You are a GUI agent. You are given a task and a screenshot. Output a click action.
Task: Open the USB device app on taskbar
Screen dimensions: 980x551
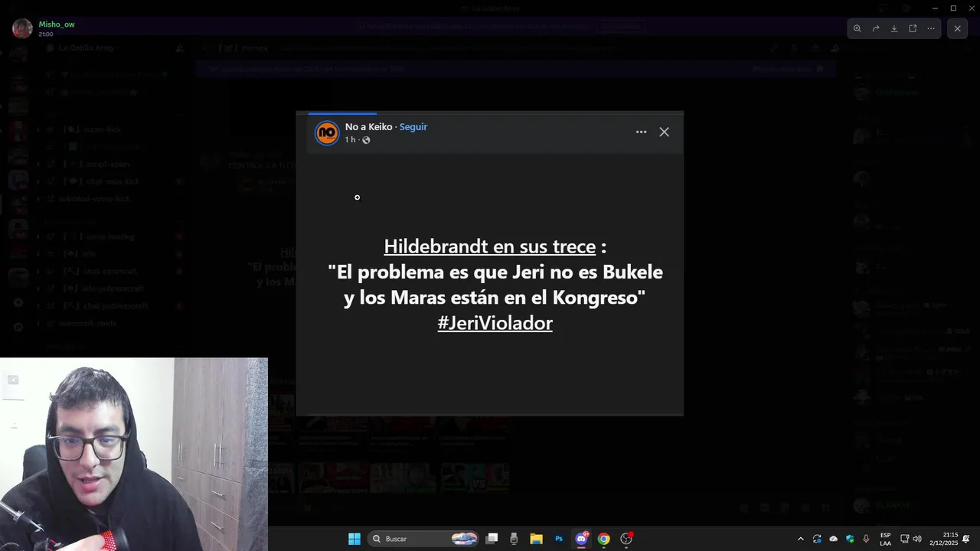514,539
